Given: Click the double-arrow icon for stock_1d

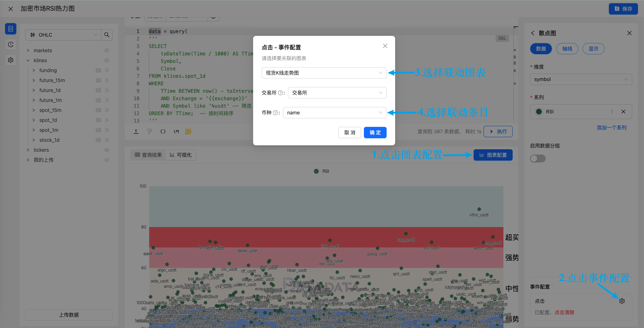Looking at the screenshot, I should pos(107,140).
